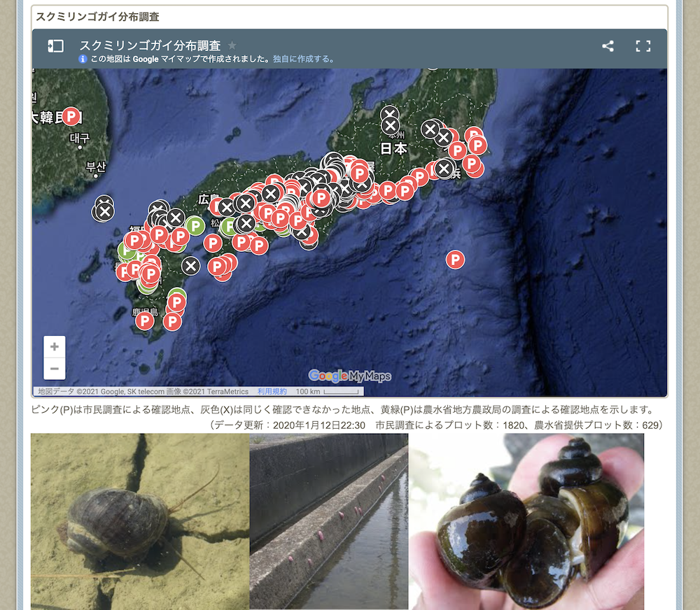700x610 pixels.
Task: Open the concrete canal photo
Action: [x=329, y=521]
